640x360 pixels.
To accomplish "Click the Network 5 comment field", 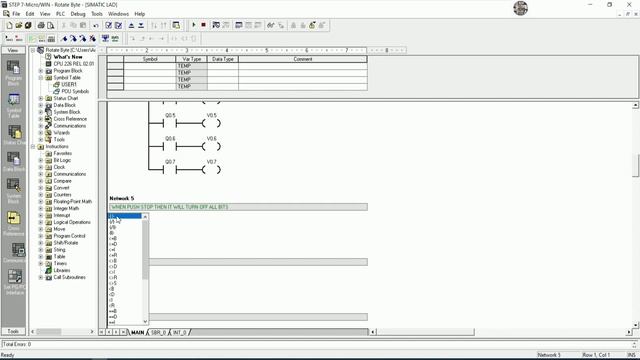I will (238, 207).
